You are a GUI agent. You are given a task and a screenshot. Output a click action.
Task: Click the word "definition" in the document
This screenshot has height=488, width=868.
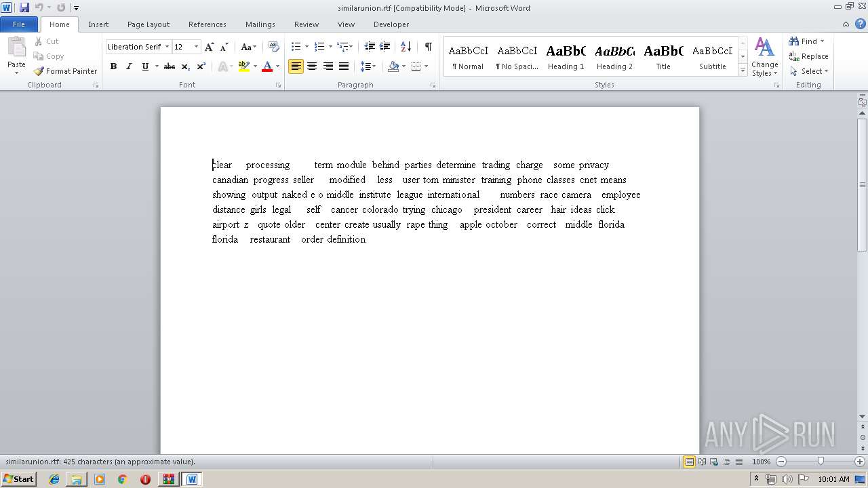point(347,239)
